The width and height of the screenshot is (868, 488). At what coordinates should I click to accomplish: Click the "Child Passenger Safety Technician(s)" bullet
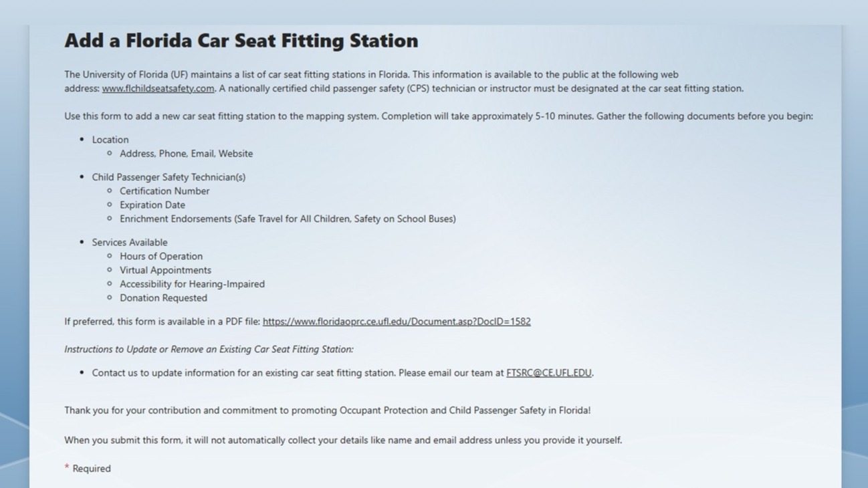[169, 177]
